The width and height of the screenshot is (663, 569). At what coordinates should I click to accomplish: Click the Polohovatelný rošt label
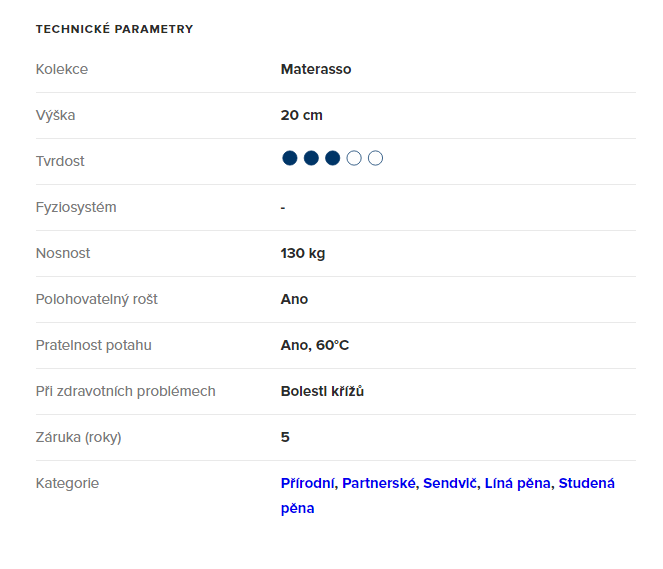coord(96,299)
